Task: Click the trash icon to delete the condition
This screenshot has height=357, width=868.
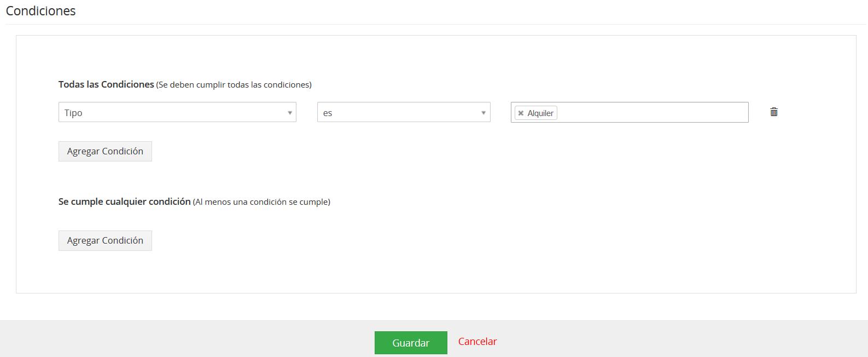Action: click(x=774, y=112)
